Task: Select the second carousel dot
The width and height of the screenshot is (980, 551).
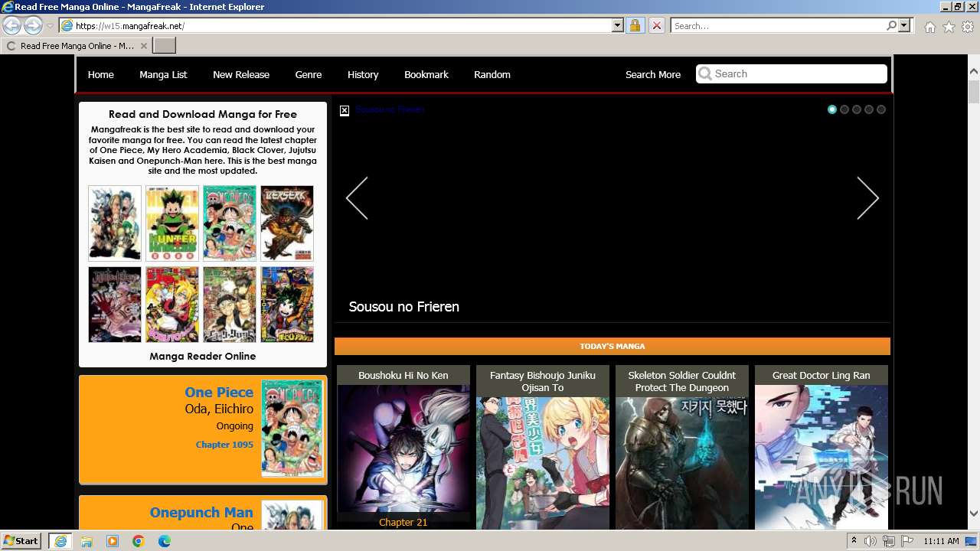Action: pos(844,109)
